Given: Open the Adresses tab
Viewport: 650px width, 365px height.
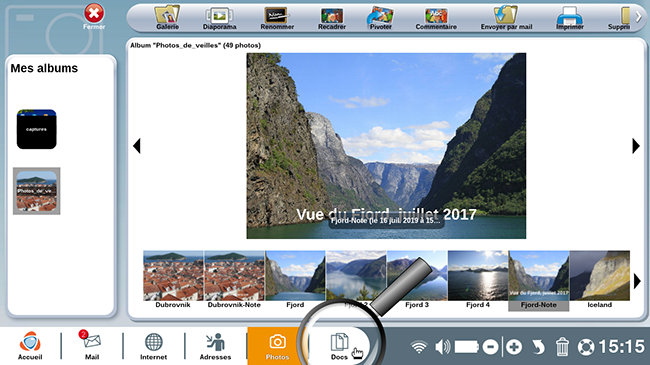Looking at the screenshot, I should coord(215,346).
